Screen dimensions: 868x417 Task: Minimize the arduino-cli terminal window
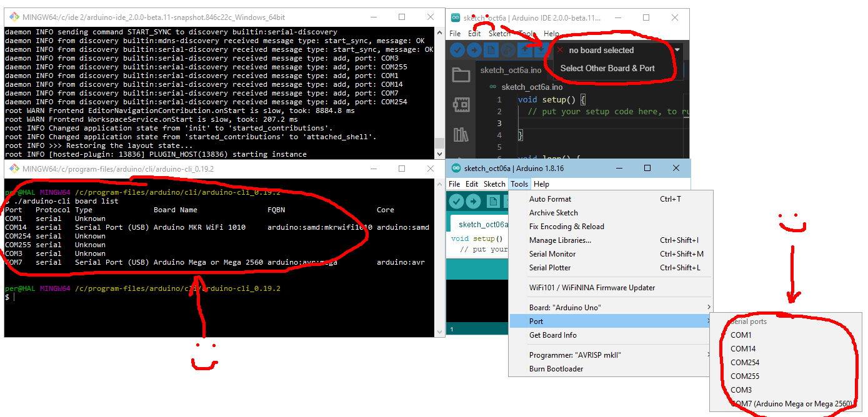(373, 168)
